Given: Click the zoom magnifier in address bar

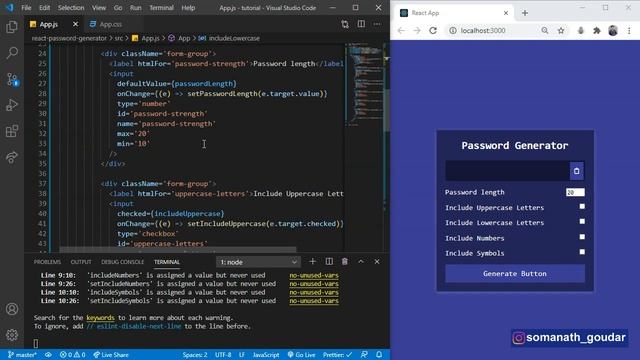Looking at the screenshot, I should [545, 31].
